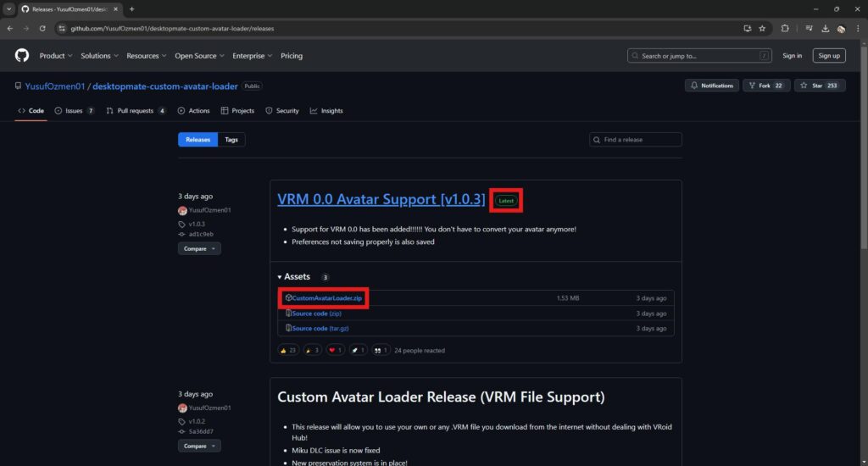Viewport: 868px width, 466px height.
Task: Open the Issues tab
Action: [74, 111]
